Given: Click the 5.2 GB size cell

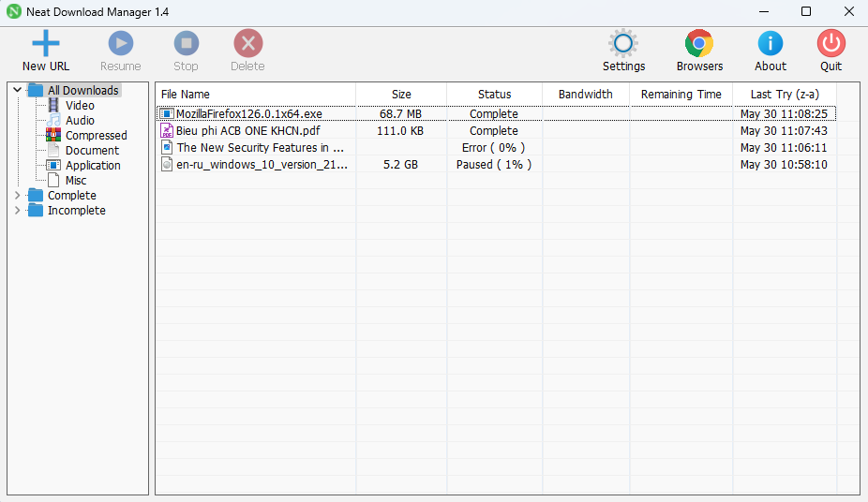Looking at the screenshot, I should pyautogui.click(x=401, y=164).
